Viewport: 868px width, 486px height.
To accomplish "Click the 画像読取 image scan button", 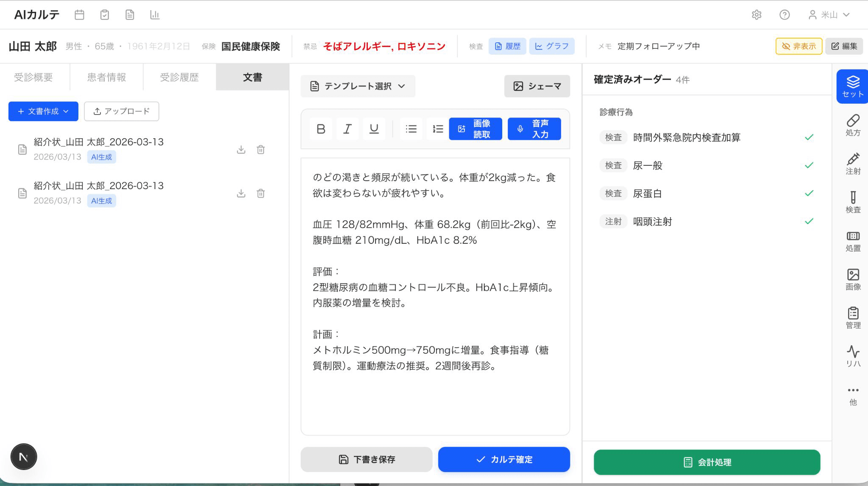I will (x=476, y=129).
